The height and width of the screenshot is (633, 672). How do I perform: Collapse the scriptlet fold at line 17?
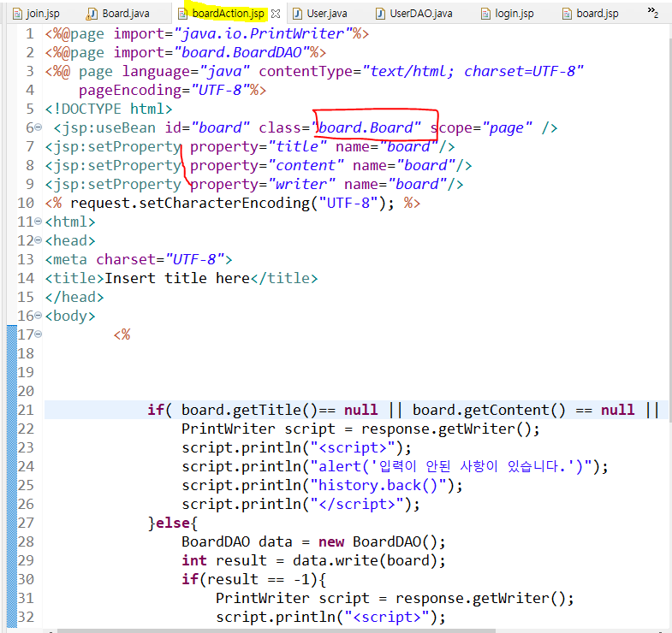point(39,334)
